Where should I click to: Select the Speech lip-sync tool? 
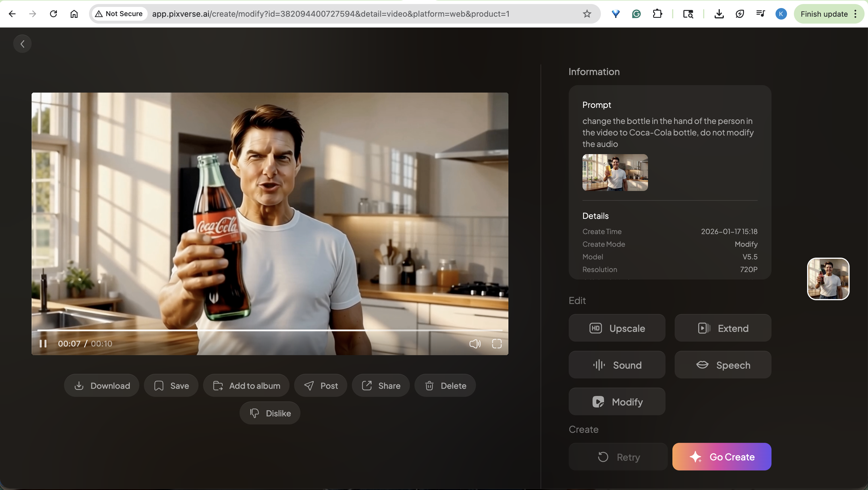pyautogui.click(x=723, y=365)
